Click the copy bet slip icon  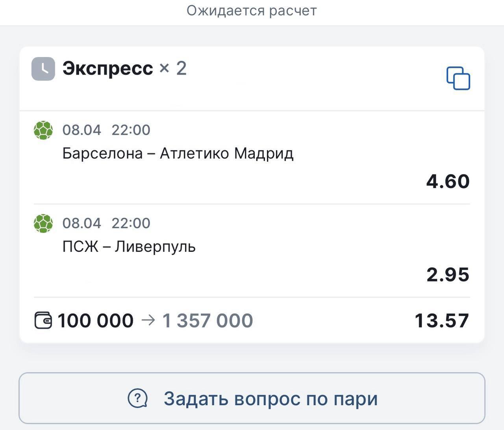point(458,78)
